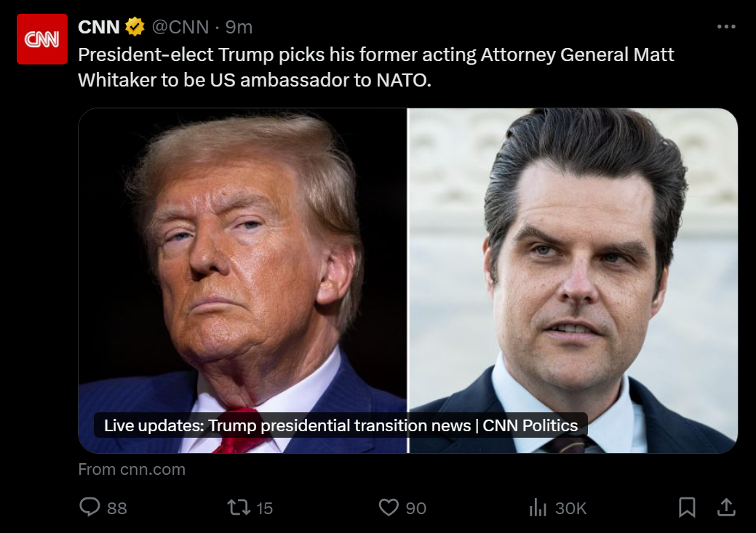
Task: Open the CNN profile avatar logo
Action: (x=42, y=39)
